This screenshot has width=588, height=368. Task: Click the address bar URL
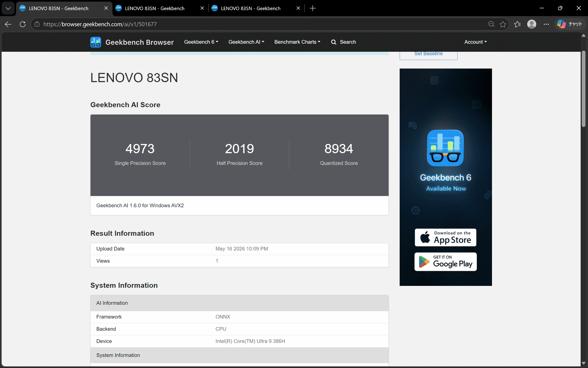tap(100, 24)
